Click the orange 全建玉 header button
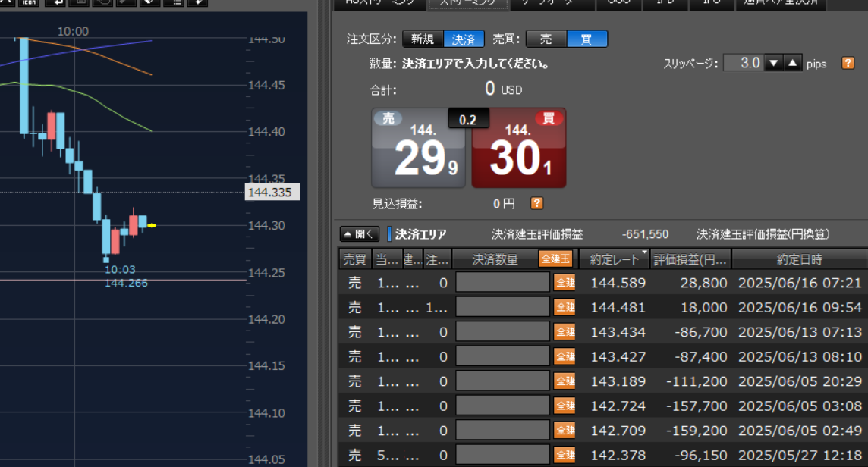 pos(555,259)
